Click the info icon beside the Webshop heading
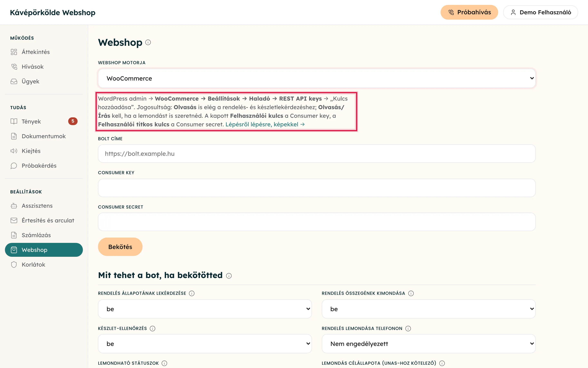 coord(148,42)
